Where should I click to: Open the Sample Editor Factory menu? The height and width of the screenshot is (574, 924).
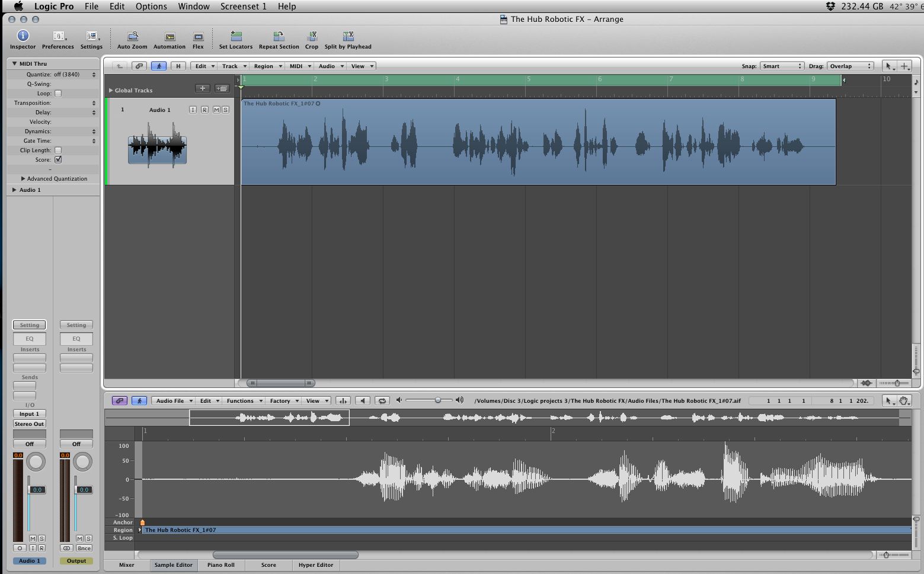coord(284,401)
